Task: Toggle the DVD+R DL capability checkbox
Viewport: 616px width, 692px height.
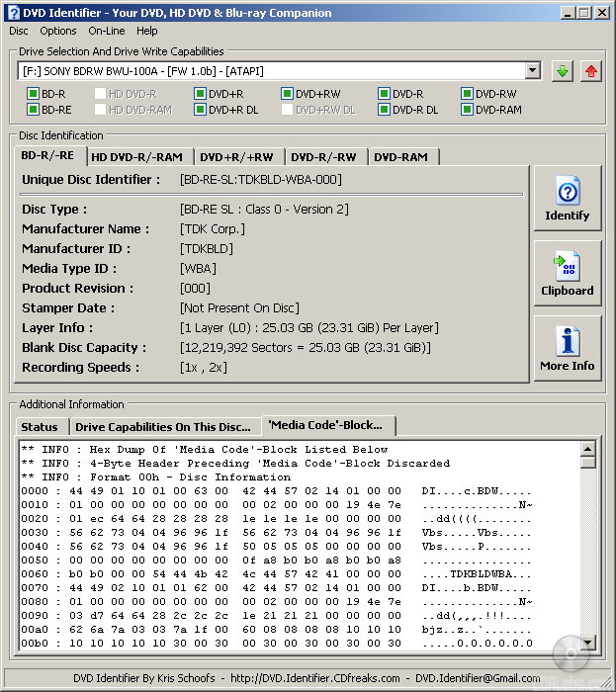Action: (x=201, y=110)
